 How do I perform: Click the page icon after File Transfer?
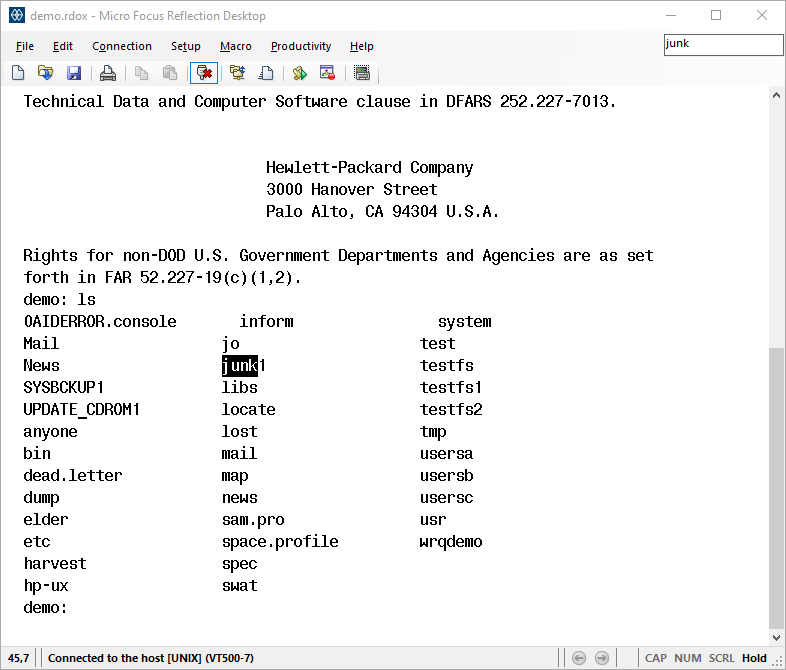[x=266, y=73]
